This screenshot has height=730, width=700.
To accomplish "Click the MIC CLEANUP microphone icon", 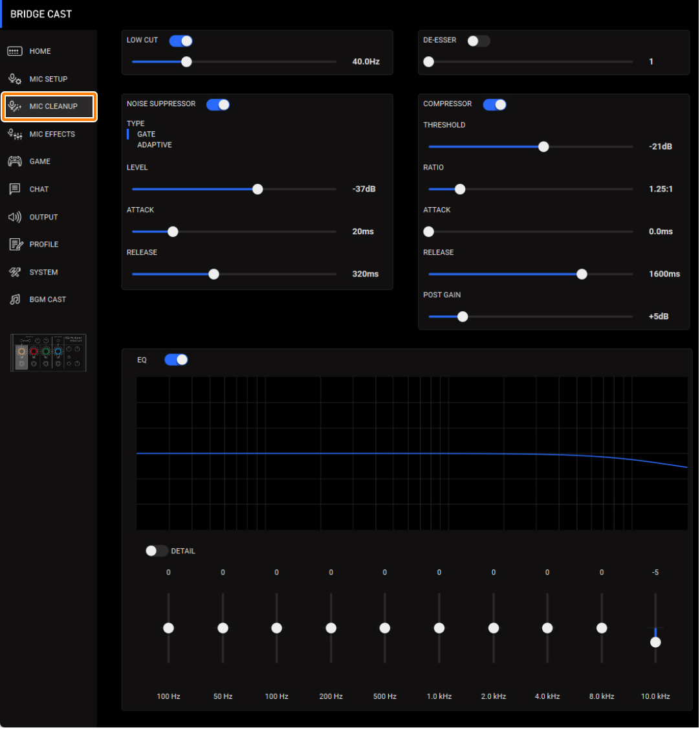I will (15, 107).
